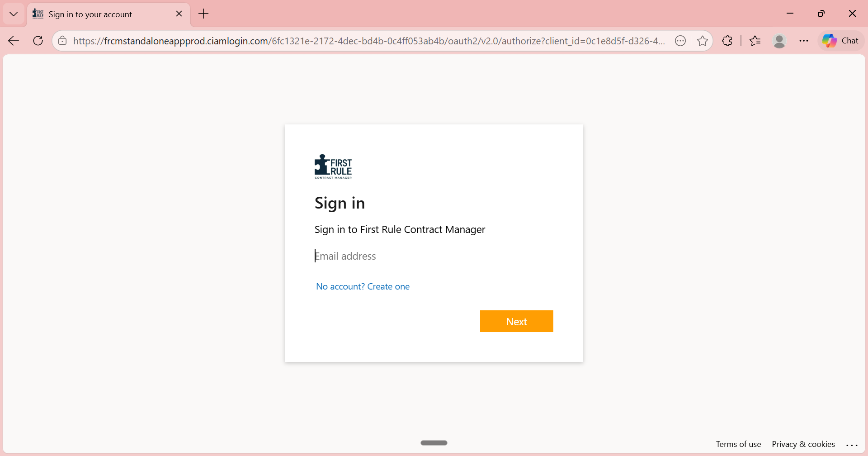Close the browser window

(852, 14)
